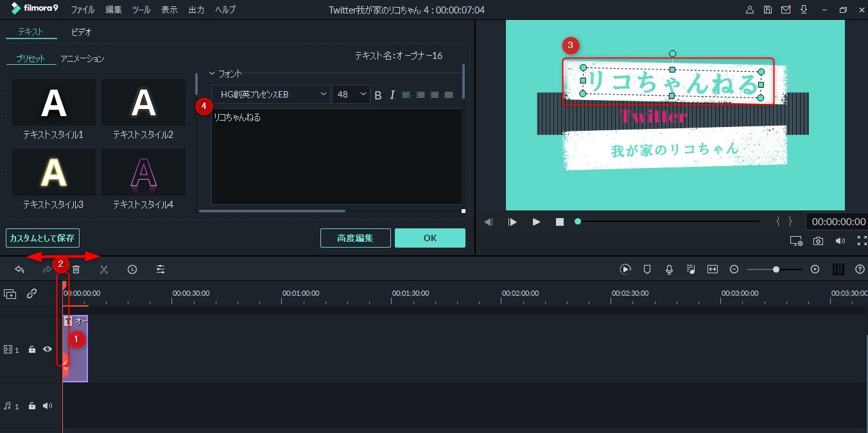Click the timeline zoom slider handle
The image size is (868, 433).
click(x=776, y=269)
